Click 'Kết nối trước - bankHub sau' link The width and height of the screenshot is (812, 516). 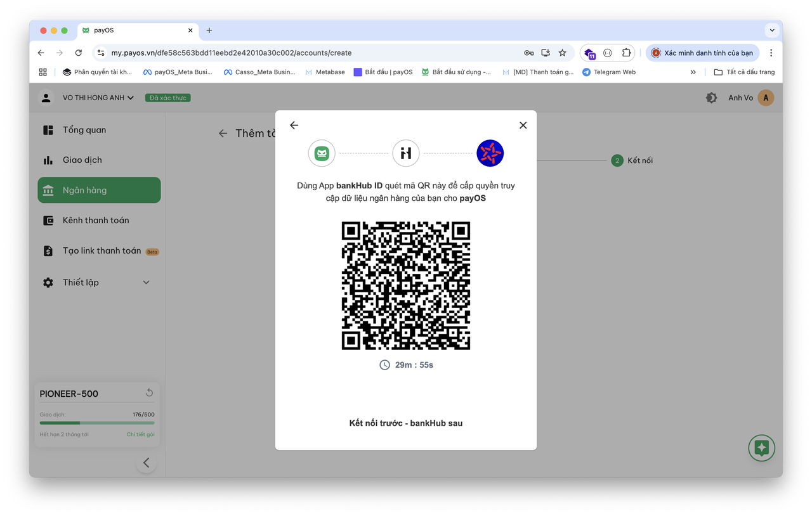click(x=406, y=423)
